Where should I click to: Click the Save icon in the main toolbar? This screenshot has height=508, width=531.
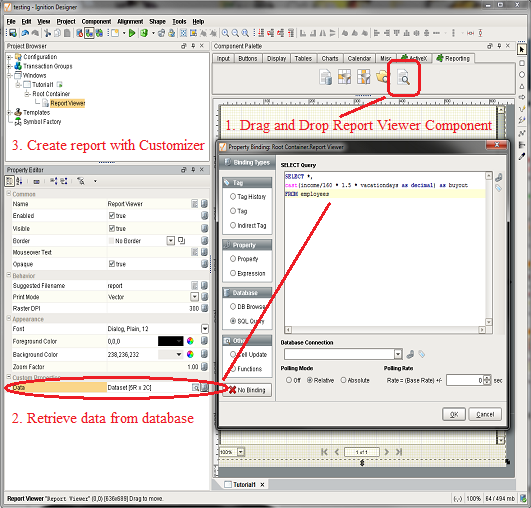pos(13,33)
